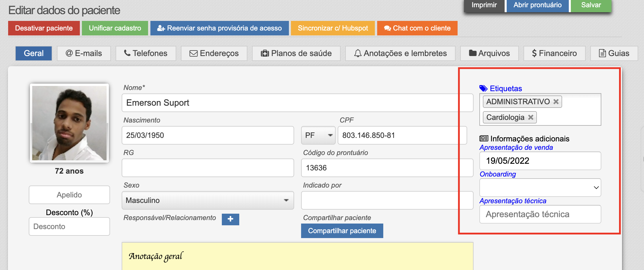
Task: Open Chat com o cliente
Action: point(417,28)
